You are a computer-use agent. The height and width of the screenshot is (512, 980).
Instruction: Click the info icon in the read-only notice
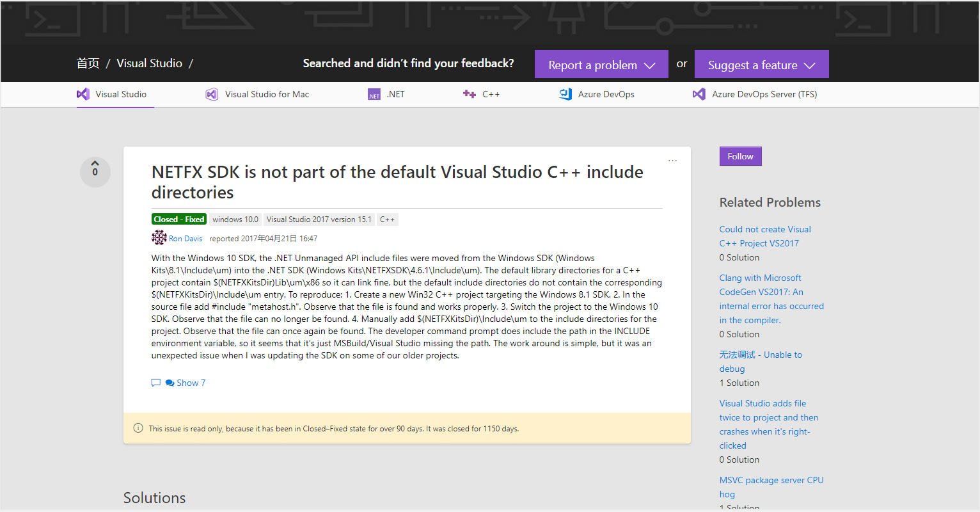(138, 428)
